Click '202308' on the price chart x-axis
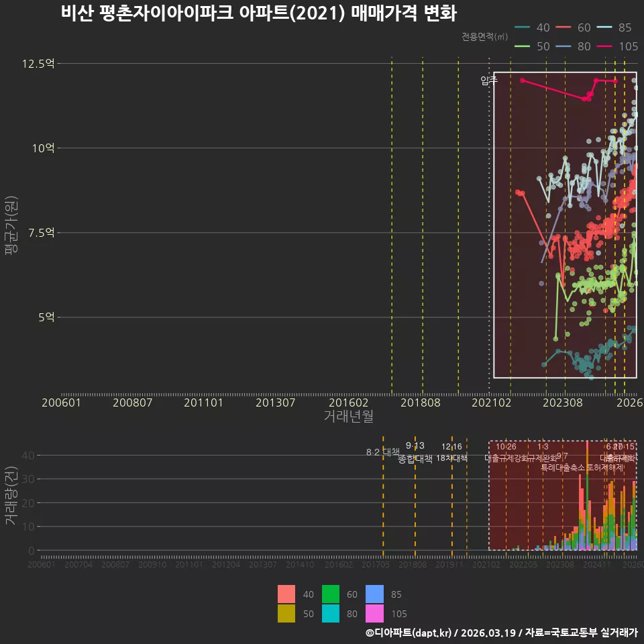Image resolution: width=644 pixels, height=644 pixels. click(x=563, y=402)
